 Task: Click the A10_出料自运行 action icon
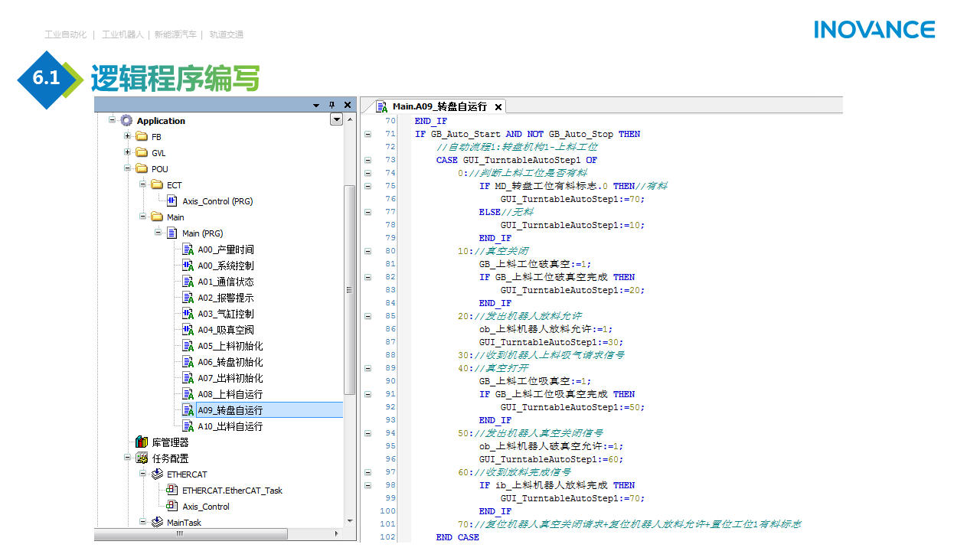pyautogui.click(x=188, y=425)
